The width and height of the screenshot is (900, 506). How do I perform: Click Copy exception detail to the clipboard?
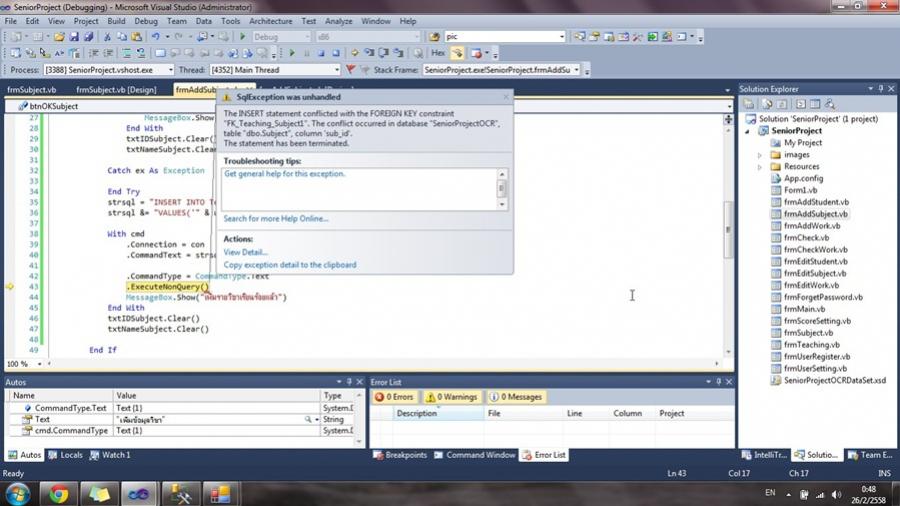(290, 265)
